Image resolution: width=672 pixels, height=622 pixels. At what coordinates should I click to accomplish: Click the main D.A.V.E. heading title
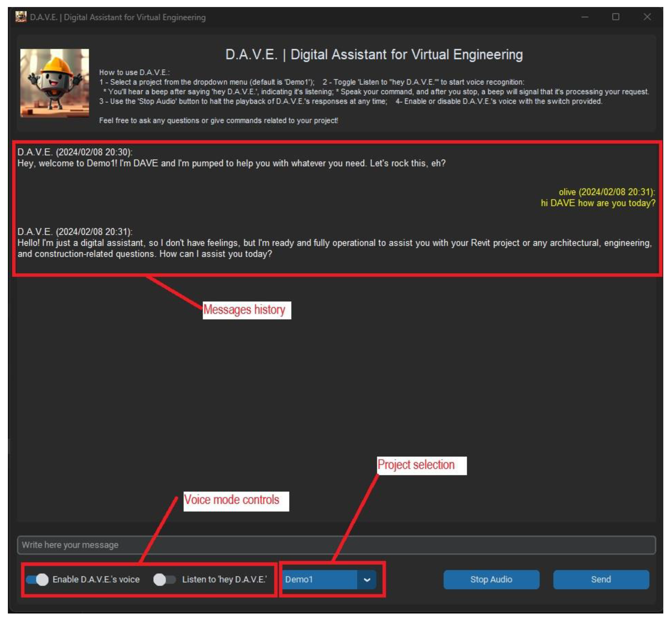pos(374,54)
